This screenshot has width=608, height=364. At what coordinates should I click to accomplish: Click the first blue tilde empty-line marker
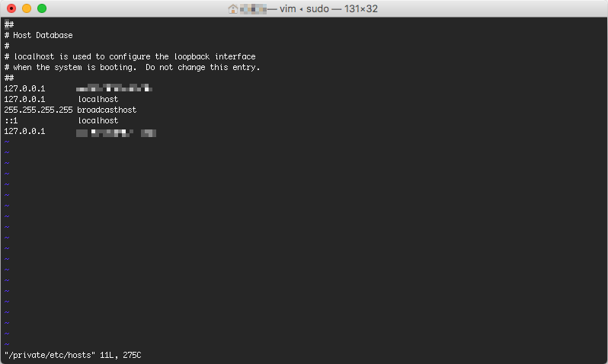(6, 142)
